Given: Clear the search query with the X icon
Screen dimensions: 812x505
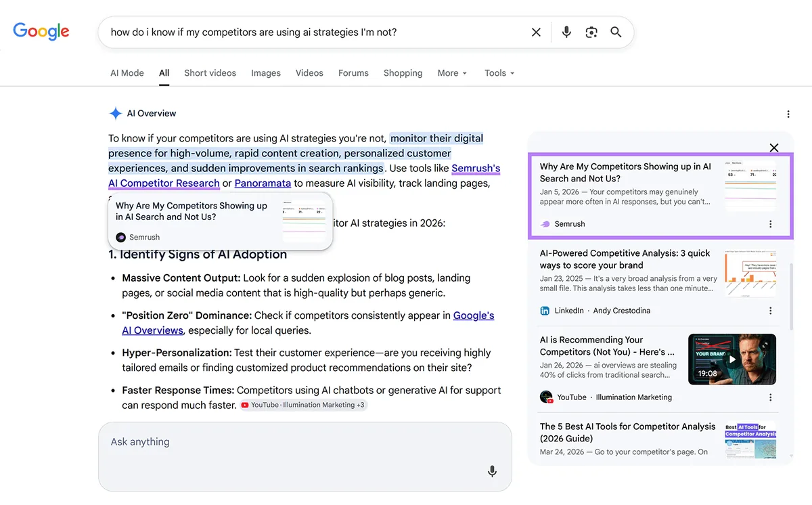Looking at the screenshot, I should click(536, 32).
